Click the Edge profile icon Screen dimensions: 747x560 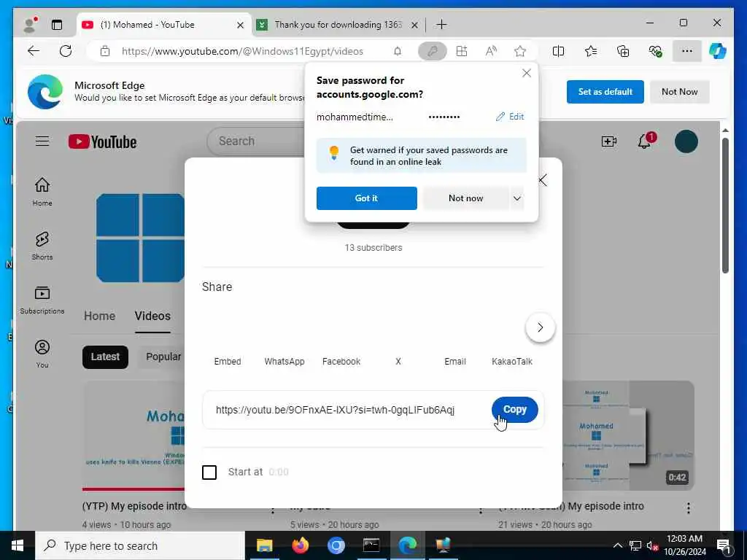(31, 24)
